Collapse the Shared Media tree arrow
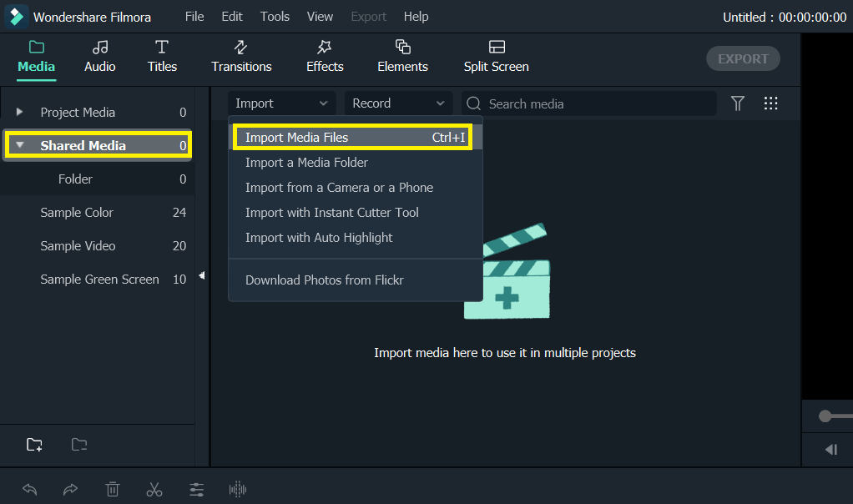The width and height of the screenshot is (853, 504). point(19,145)
